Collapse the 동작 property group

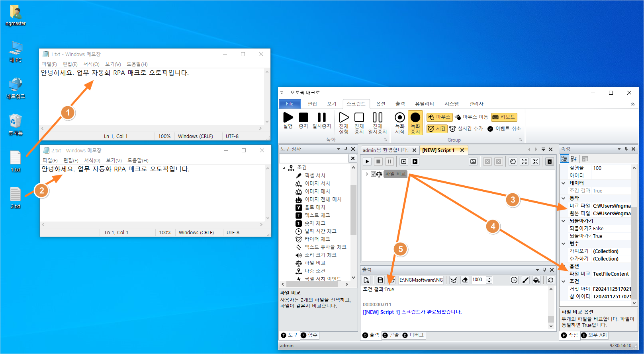click(564, 198)
